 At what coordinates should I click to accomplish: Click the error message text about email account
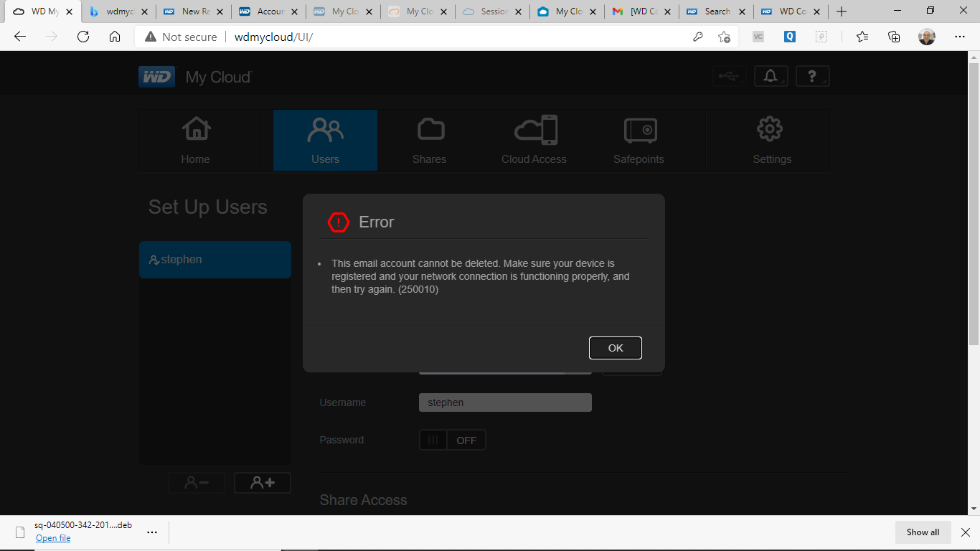[x=481, y=277]
